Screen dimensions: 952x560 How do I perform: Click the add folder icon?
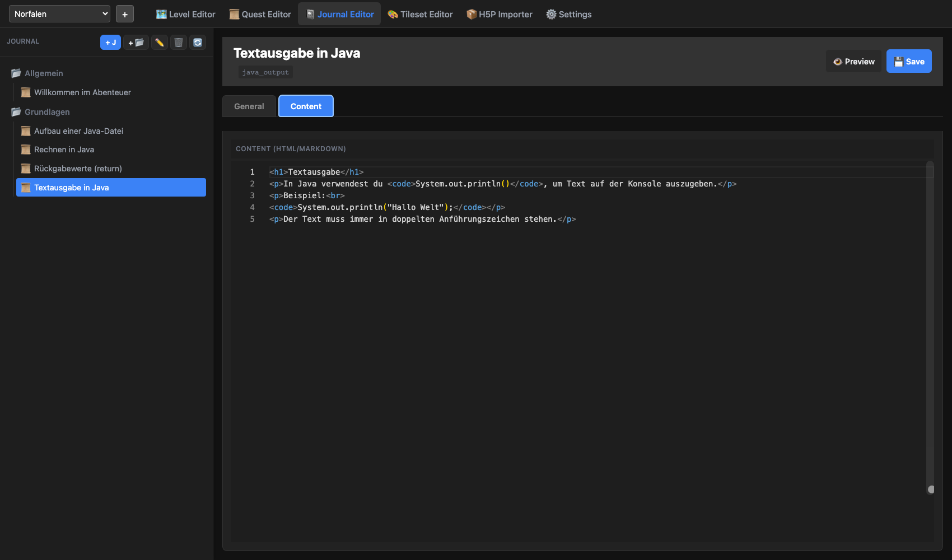136,43
